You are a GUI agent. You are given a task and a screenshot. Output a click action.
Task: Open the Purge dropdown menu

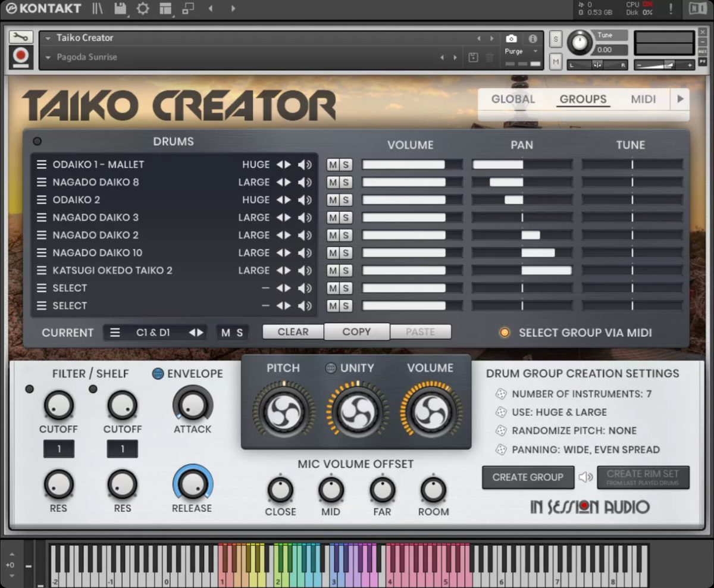522,52
